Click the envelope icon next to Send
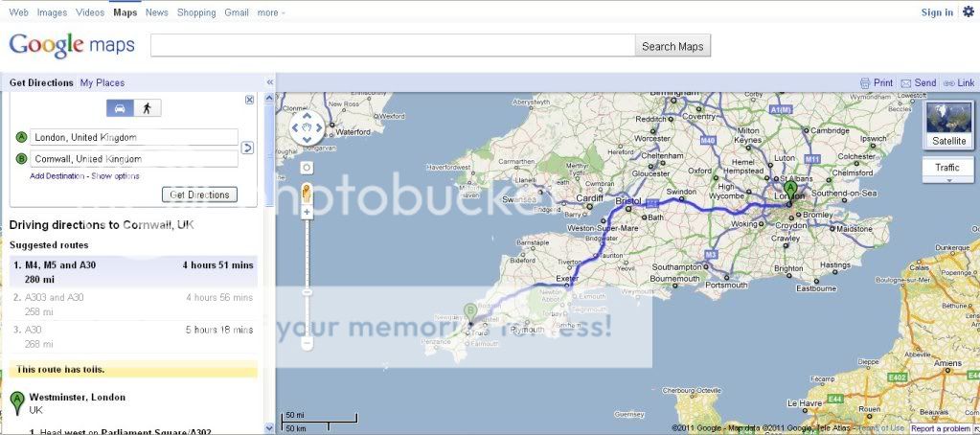The image size is (980, 435). click(905, 83)
